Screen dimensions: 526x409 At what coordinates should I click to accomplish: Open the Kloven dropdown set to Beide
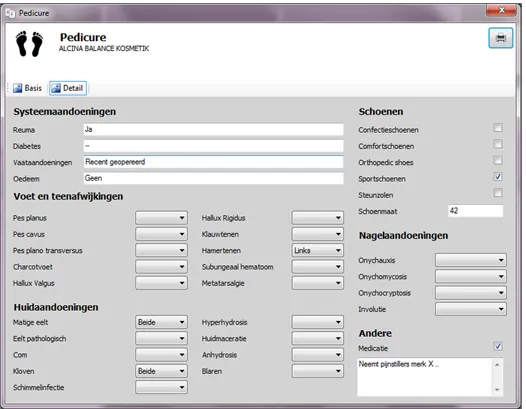click(161, 371)
